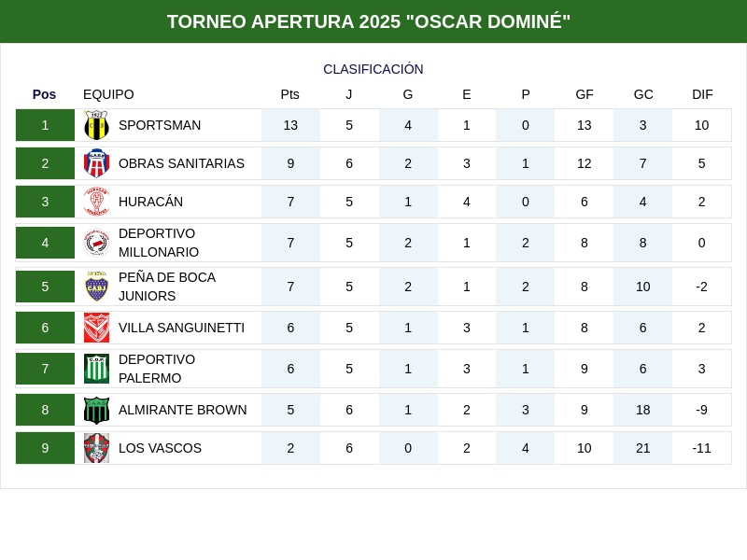Click the Peña de Boca Juniors crest
747x560 pixels.
click(x=96, y=287)
